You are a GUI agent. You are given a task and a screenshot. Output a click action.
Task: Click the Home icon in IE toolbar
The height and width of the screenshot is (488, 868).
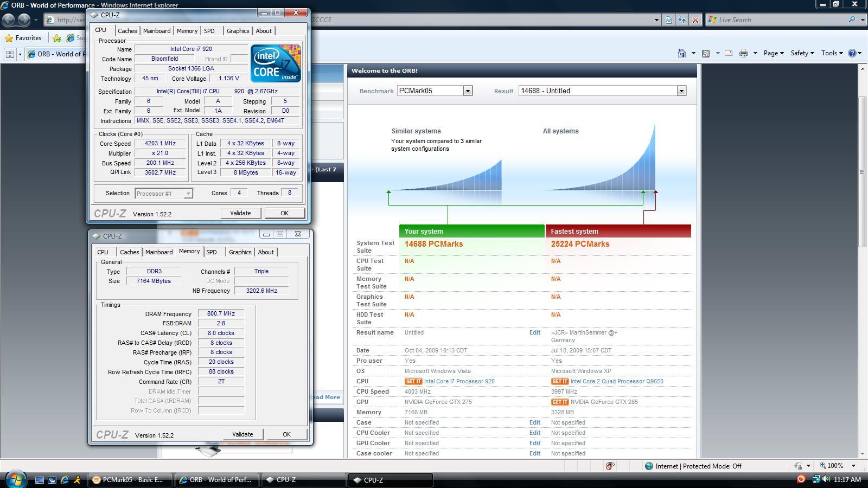[682, 53]
